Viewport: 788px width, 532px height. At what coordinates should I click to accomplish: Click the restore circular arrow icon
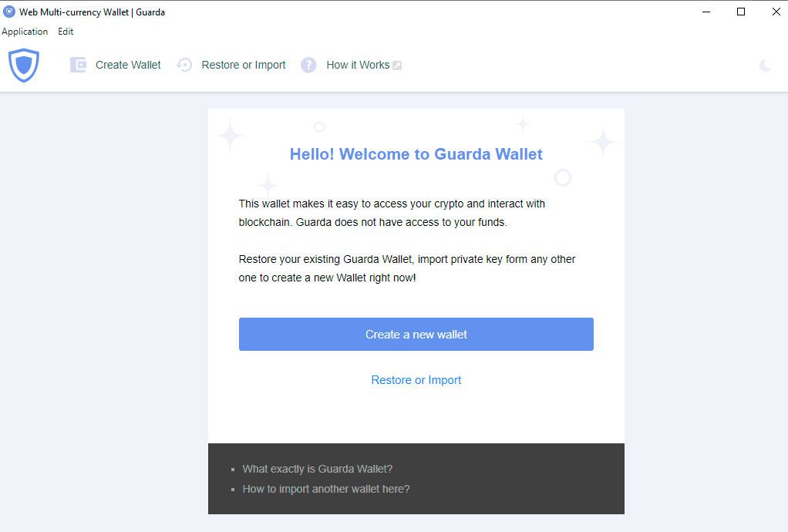184,65
